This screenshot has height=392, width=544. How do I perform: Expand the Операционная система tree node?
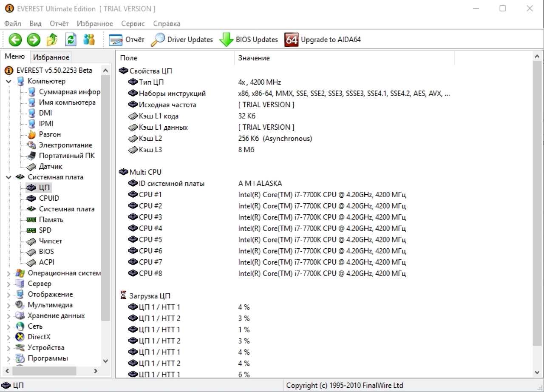(8, 273)
